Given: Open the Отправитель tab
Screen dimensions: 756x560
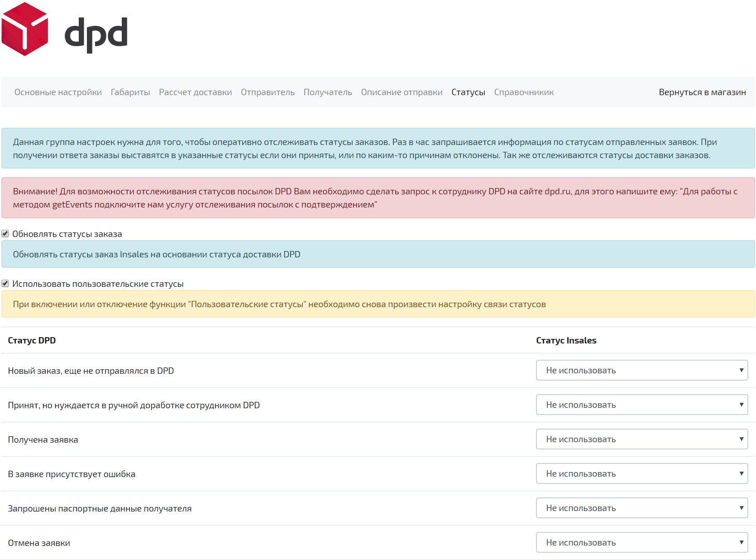Looking at the screenshot, I should [x=268, y=92].
